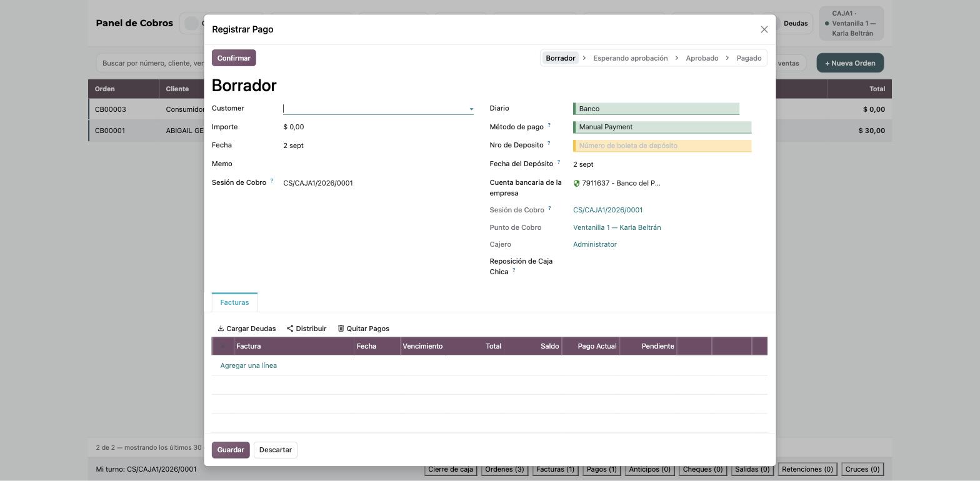The image size is (980, 481).
Task: Switch to the Facturas tab
Action: tap(234, 302)
